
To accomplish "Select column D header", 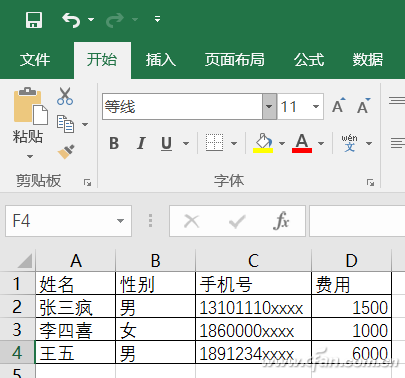I will pyautogui.click(x=351, y=261).
